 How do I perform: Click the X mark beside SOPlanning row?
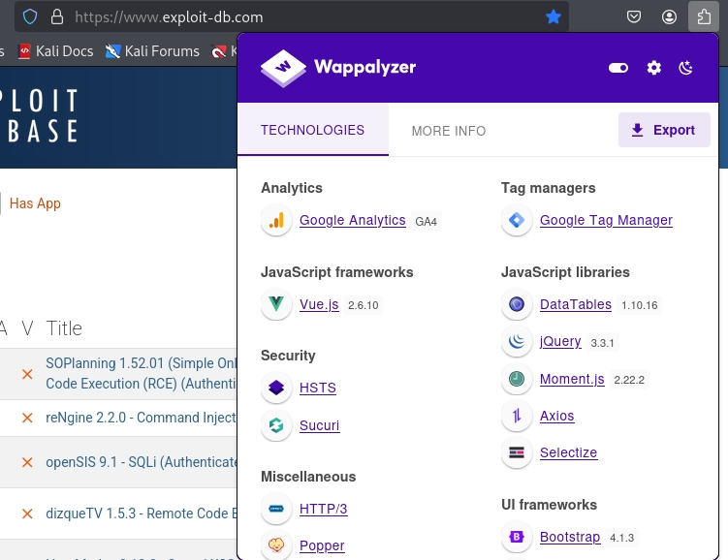[x=27, y=374]
